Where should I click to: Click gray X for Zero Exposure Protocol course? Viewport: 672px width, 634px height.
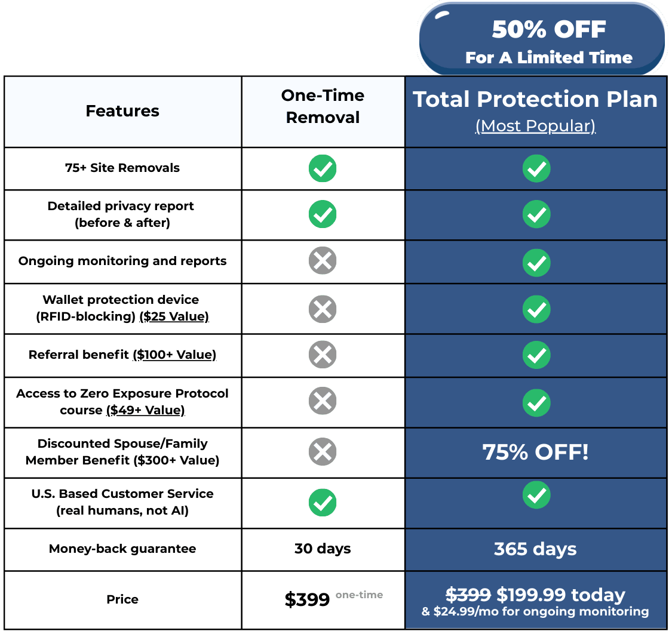coord(323,402)
